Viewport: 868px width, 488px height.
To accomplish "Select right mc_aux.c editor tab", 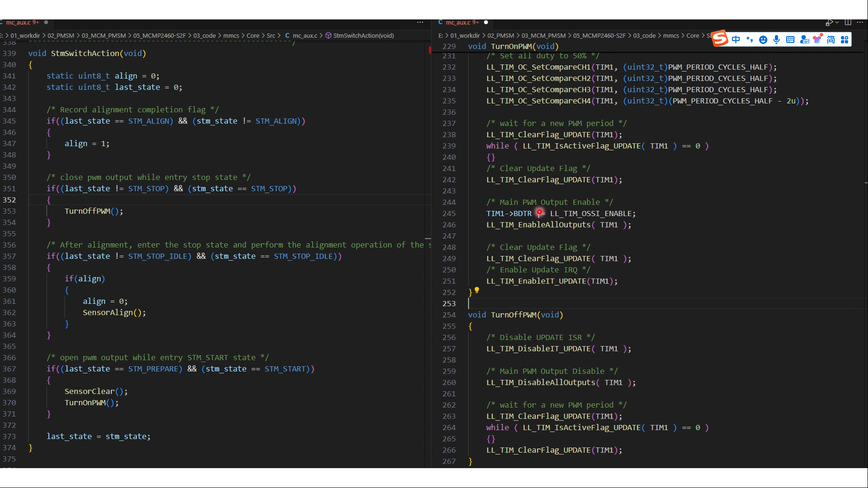I will coord(458,22).
